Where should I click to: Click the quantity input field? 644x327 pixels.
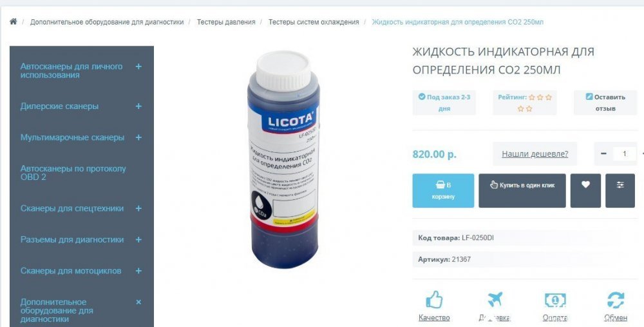[x=624, y=154]
